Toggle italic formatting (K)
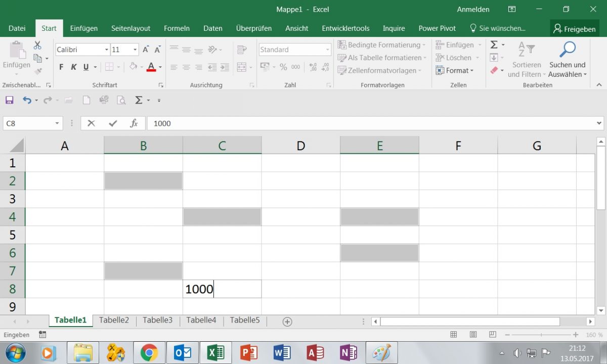This screenshot has height=364, width=607. (73, 66)
